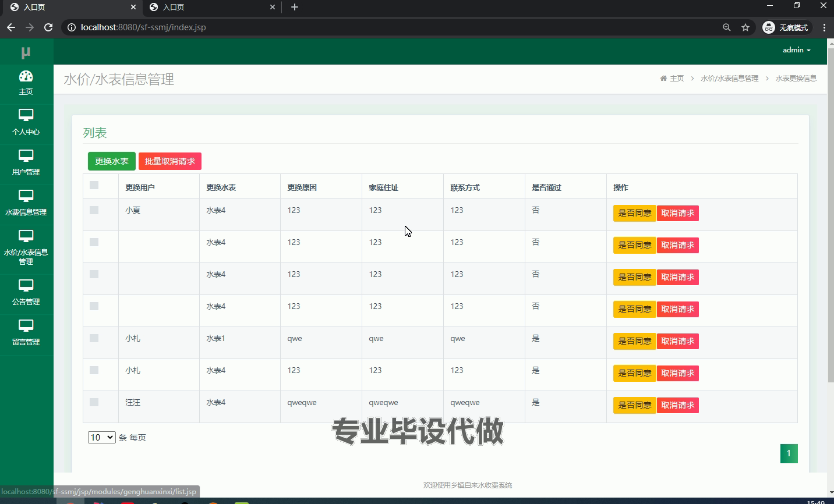
Task: Go to pagination page 1
Action: 789,453
